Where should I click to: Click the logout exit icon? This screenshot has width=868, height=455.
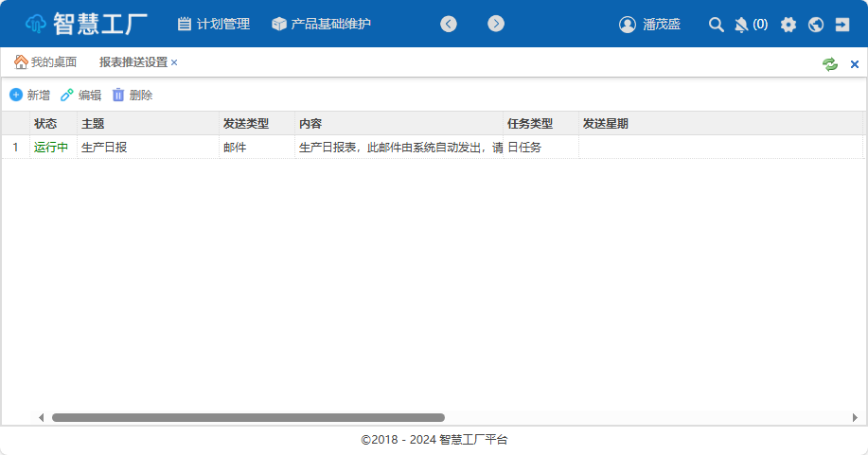pyautogui.click(x=842, y=25)
